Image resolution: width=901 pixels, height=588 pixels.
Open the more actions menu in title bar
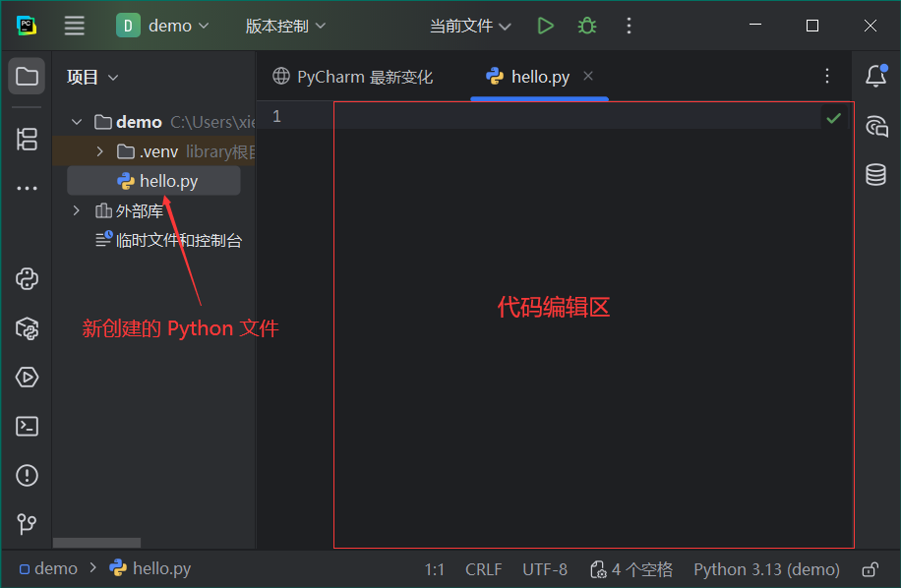point(629,26)
